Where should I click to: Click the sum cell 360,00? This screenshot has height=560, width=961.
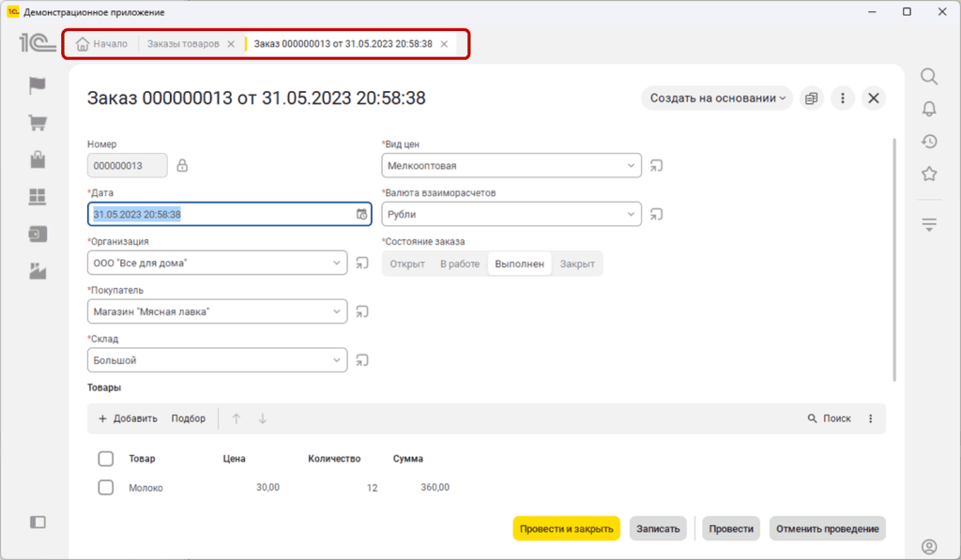[x=435, y=487]
